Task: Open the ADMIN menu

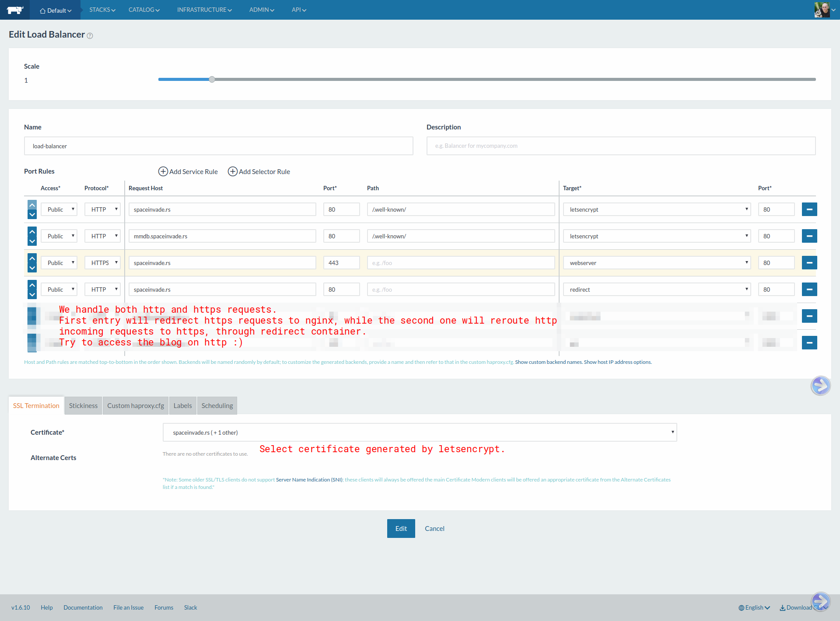Action: coord(262,10)
